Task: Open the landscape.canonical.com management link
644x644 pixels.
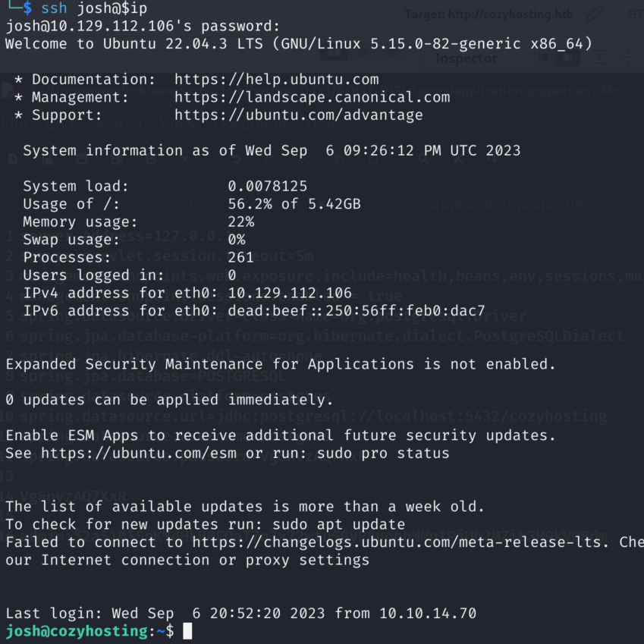Action: point(313,97)
